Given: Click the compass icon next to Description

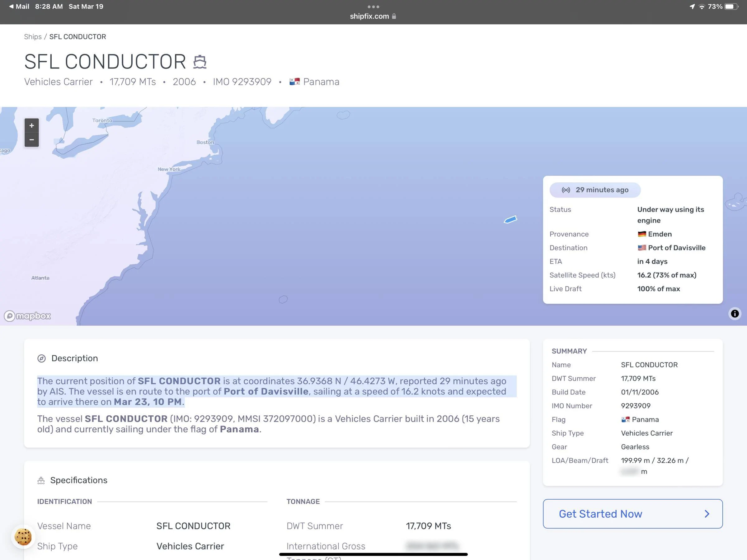Looking at the screenshot, I should tap(41, 358).
